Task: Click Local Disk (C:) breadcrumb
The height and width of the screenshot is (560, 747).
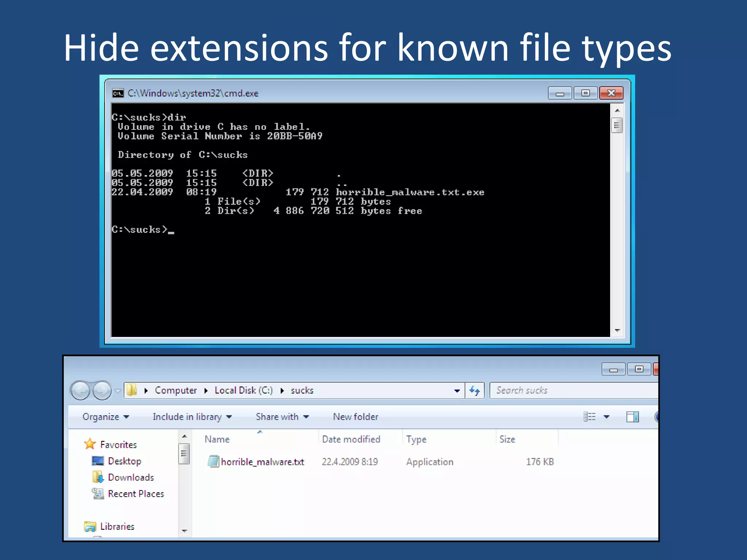Action: tap(244, 390)
